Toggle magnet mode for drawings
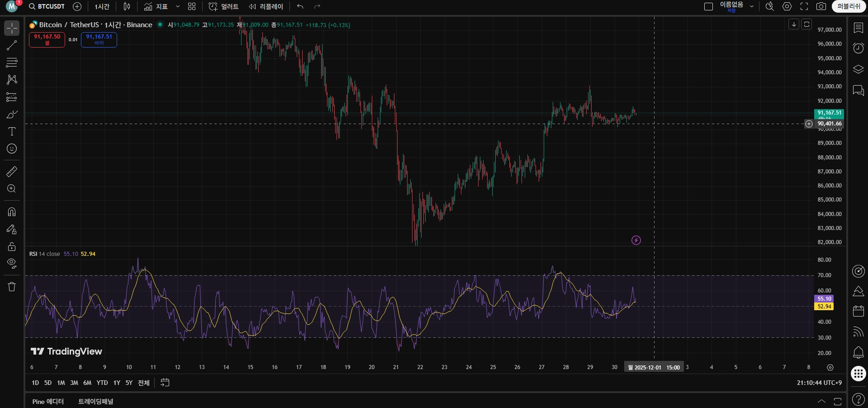The width and height of the screenshot is (868, 408). click(x=12, y=212)
